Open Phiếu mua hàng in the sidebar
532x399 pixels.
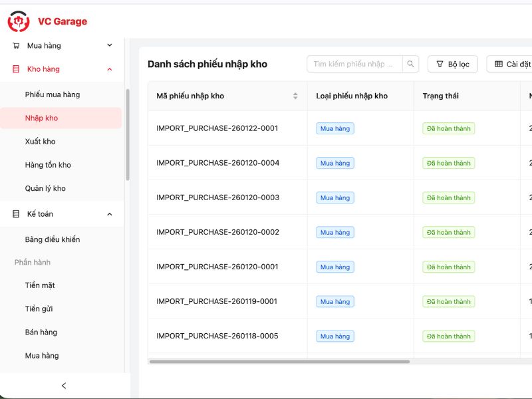pos(53,94)
